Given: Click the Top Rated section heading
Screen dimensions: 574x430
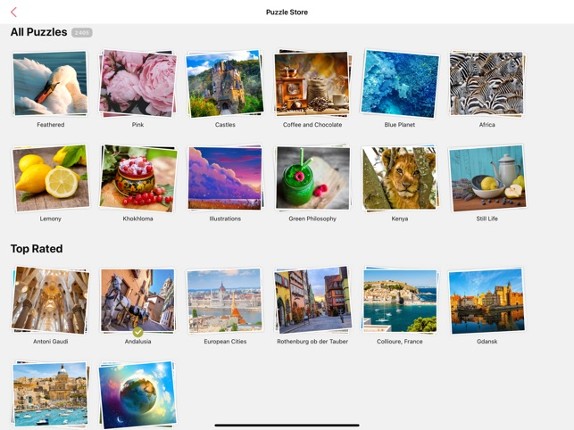Looking at the screenshot, I should pyautogui.click(x=37, y=249).
